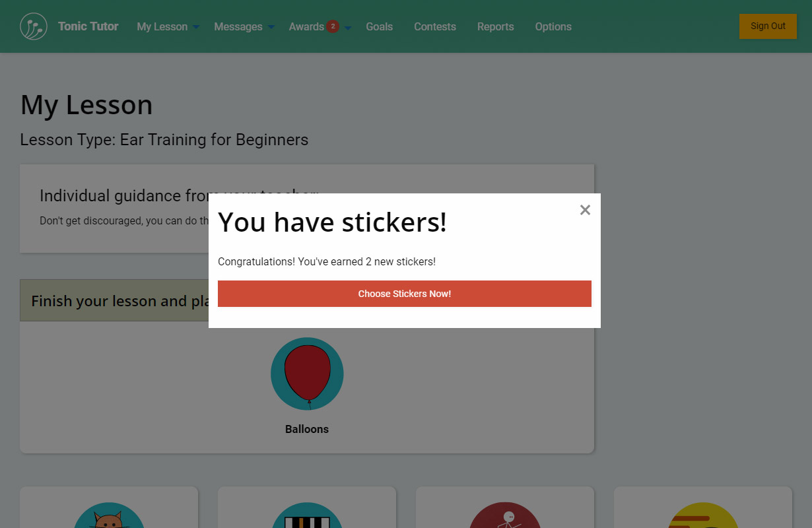Open the Options menu item
Image resolution: width=812 pixels, height=528 pixels.
tap(553, 26)
